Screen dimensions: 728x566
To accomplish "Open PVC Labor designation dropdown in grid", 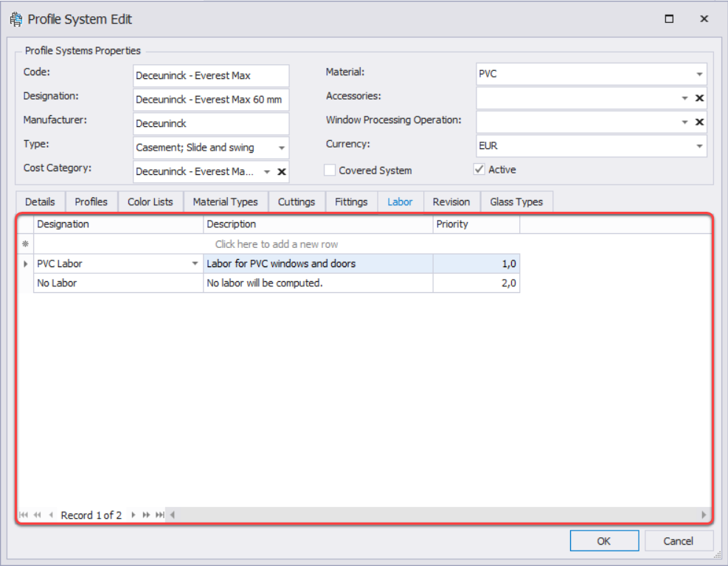I will click(195, 263).
